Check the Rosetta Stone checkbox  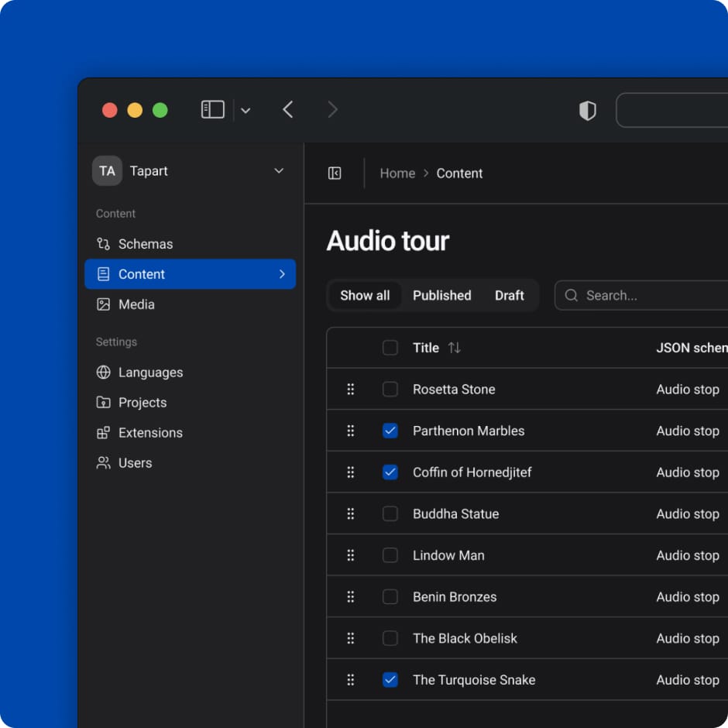pyautogui.click(x=390, y=389)
